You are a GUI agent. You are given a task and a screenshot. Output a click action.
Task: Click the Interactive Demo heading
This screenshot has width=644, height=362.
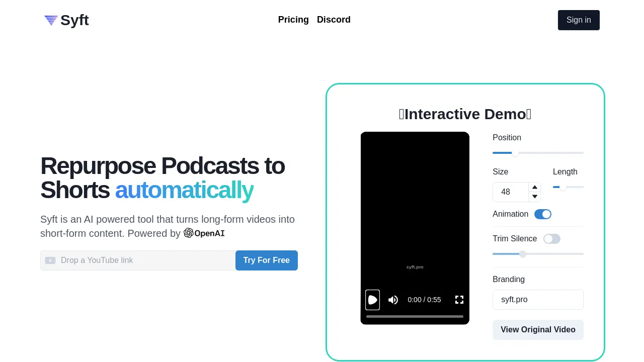(465, 114)
